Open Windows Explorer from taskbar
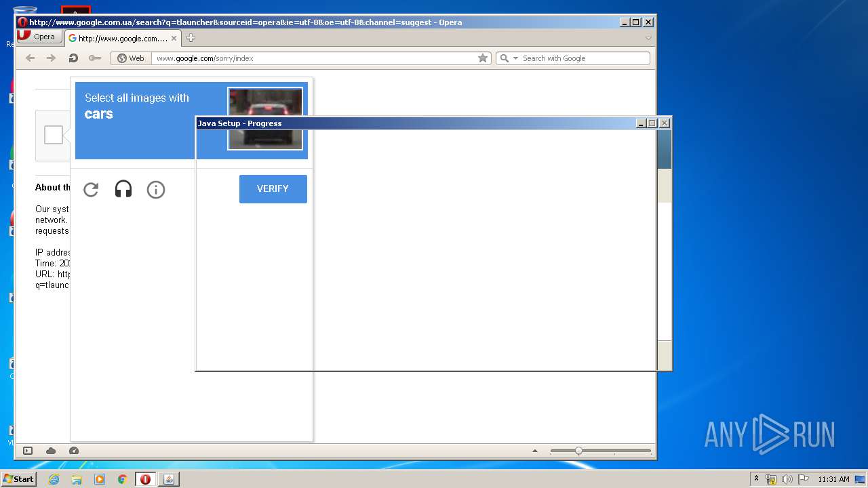The height and width of the screenshot is (488, 868). click(x=77, y=479)
